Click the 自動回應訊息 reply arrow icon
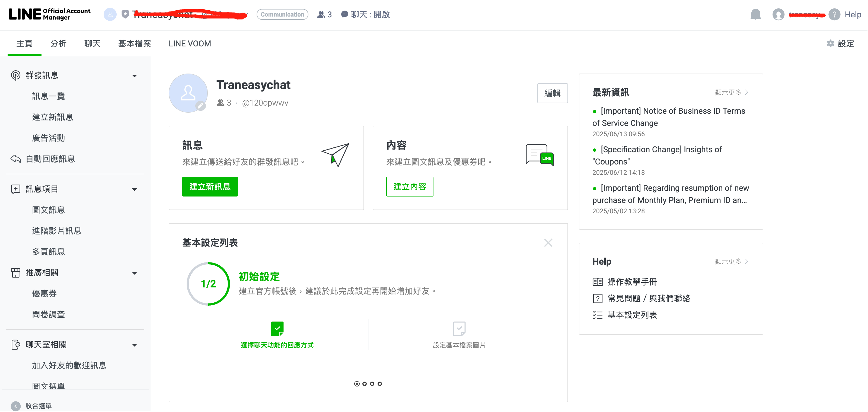Viewport: 868px width, 412px height. coord(15,159)
